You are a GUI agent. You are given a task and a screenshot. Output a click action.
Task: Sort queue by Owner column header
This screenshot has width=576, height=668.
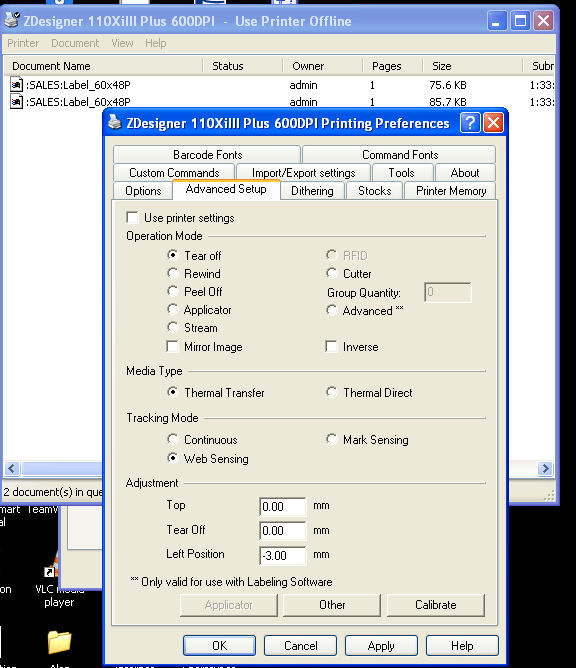tap(323, 66)
